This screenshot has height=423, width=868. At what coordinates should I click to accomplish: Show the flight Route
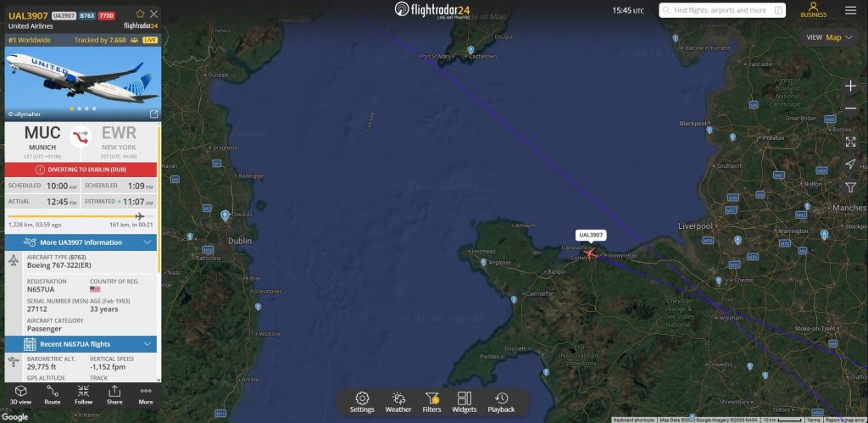(x=53, y=395)
